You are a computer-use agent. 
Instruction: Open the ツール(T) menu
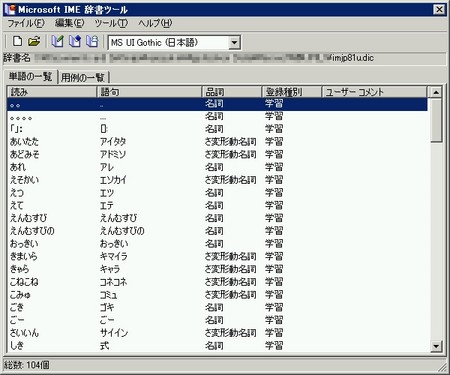(x=111, y=23)
